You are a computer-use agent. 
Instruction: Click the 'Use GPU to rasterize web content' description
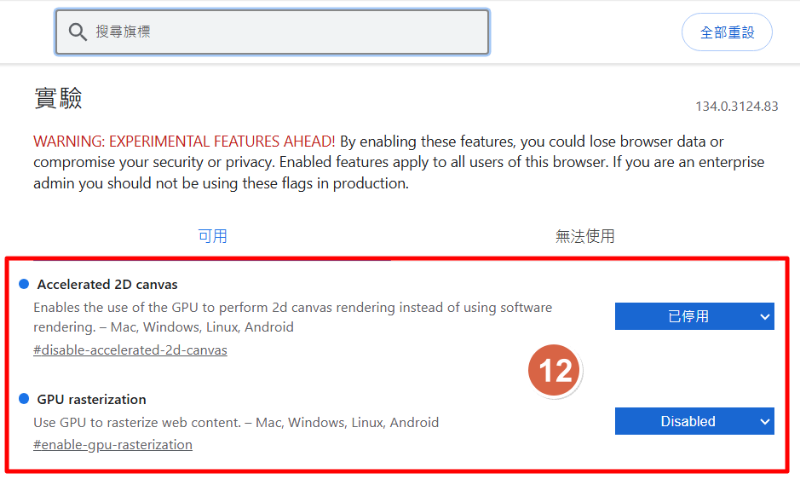235,422
